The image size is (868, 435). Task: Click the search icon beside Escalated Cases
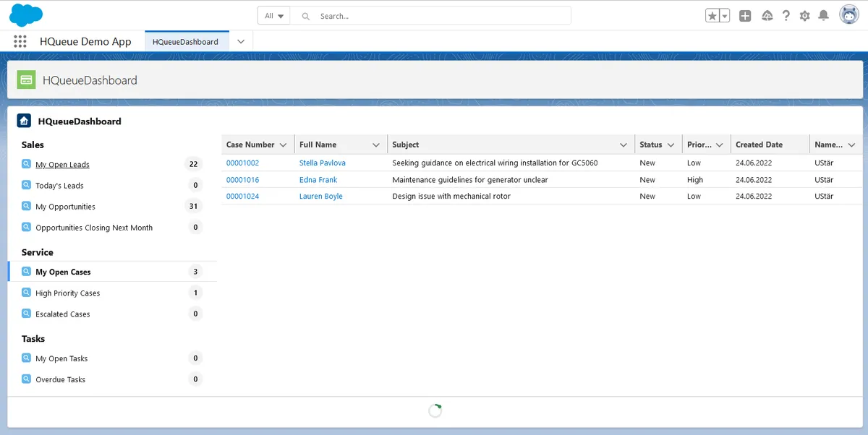[27, 314]
